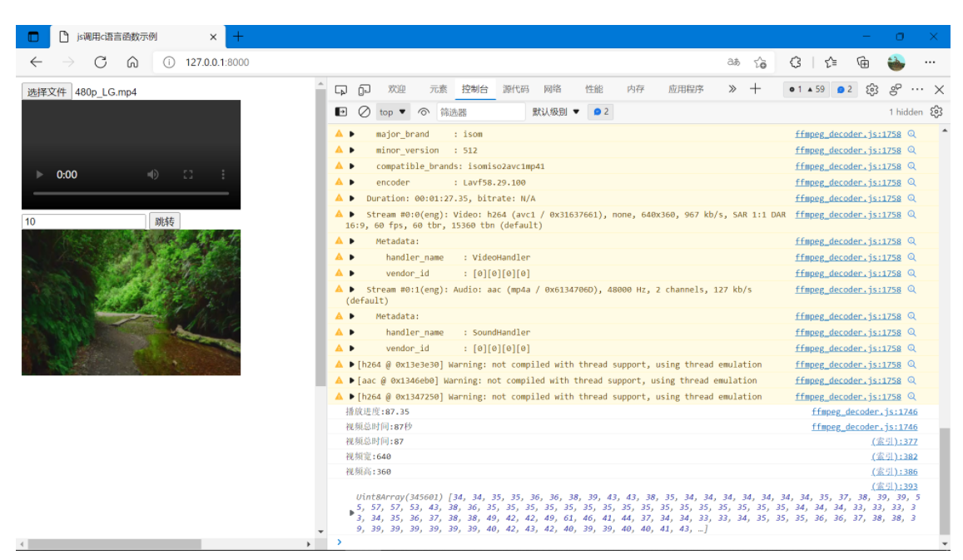Toggle the device emulation icon
This screenshot has height=560, width=963.
[x=364, y=90]
